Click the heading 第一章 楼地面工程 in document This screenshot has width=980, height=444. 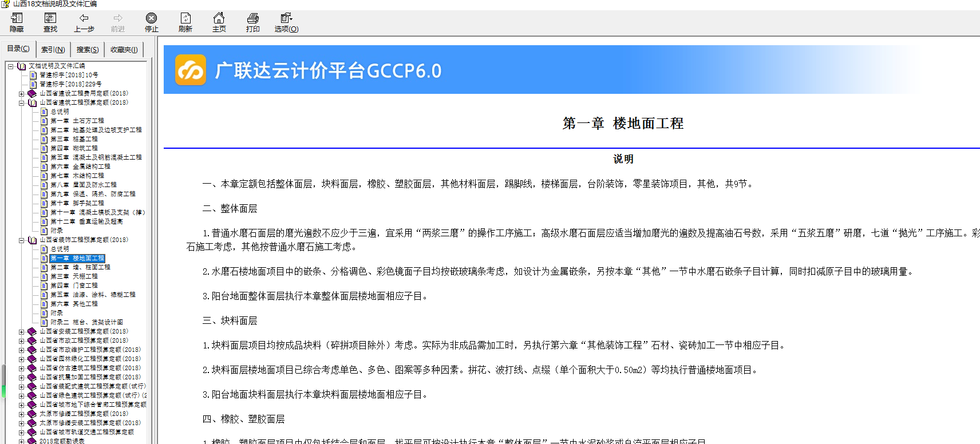coord(623,123)
